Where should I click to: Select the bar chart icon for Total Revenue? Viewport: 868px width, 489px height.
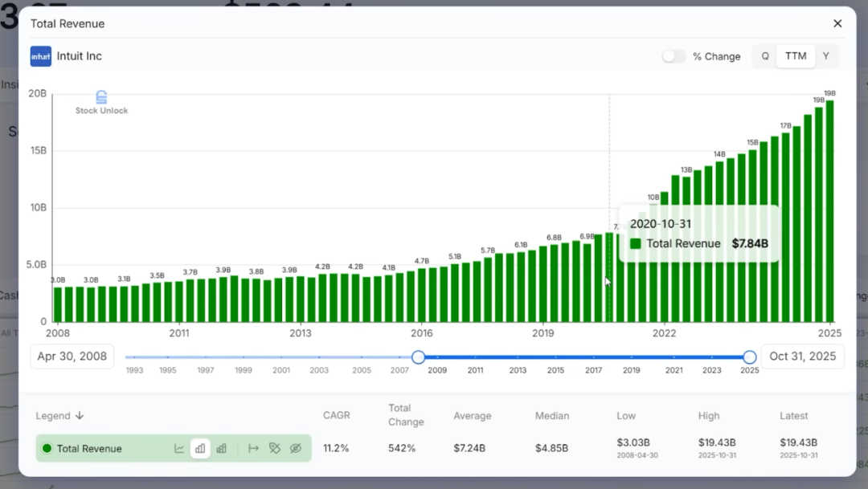click(x=200, y=449)
